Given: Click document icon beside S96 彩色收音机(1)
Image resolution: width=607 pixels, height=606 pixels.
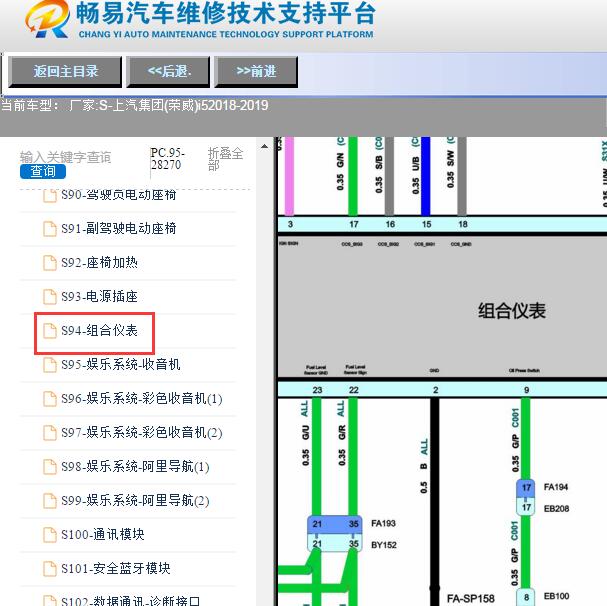Looking at the screenshot, I should coord(50,399).
